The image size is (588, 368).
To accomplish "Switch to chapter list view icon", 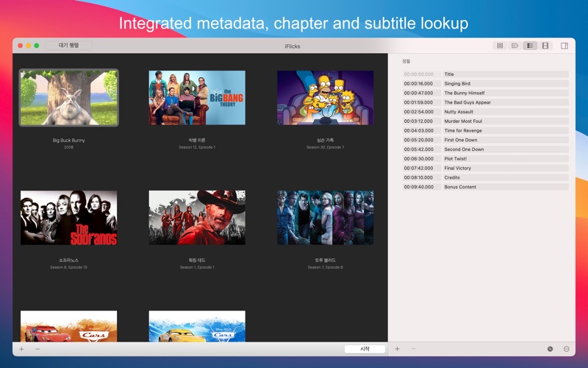I will tap(530, 46).
